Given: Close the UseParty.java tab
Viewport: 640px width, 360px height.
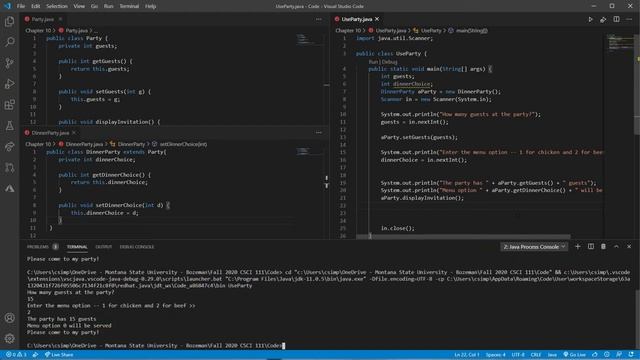Looking at the screenshot, I should tap(377, 19).
